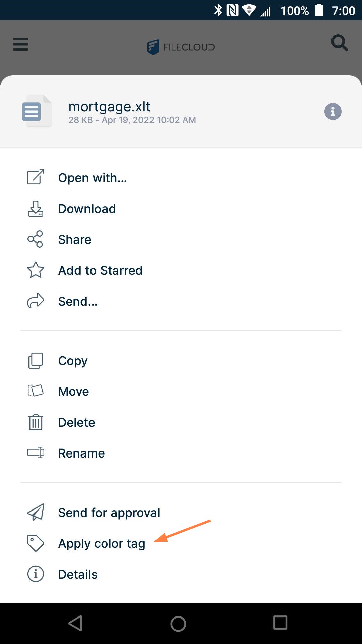
Task: Open the hamburger navigation menu
Action: point(21,44)
